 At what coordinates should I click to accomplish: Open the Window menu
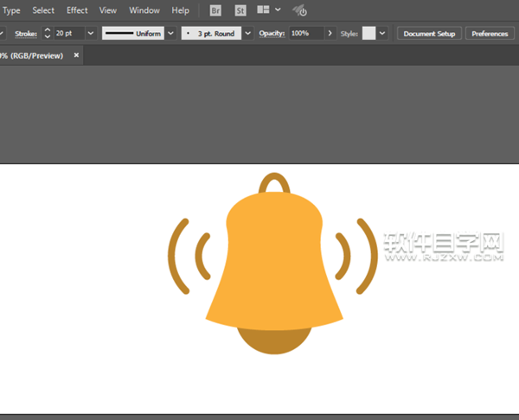144,10
